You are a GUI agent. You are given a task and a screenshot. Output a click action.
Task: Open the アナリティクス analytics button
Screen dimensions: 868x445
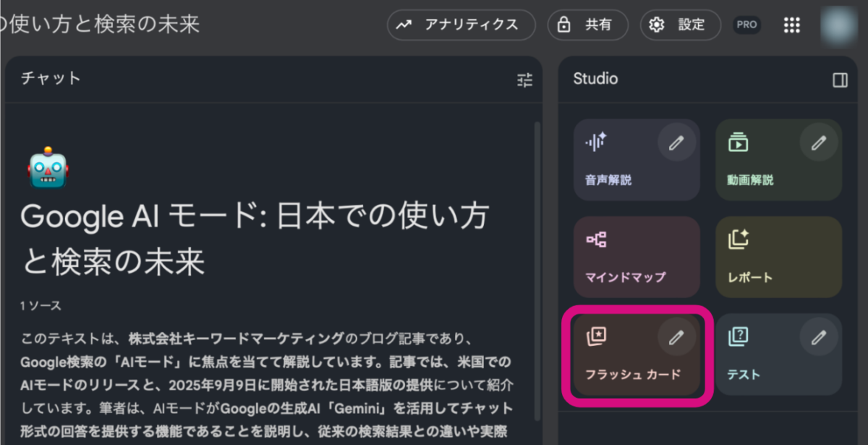(461, 25)
